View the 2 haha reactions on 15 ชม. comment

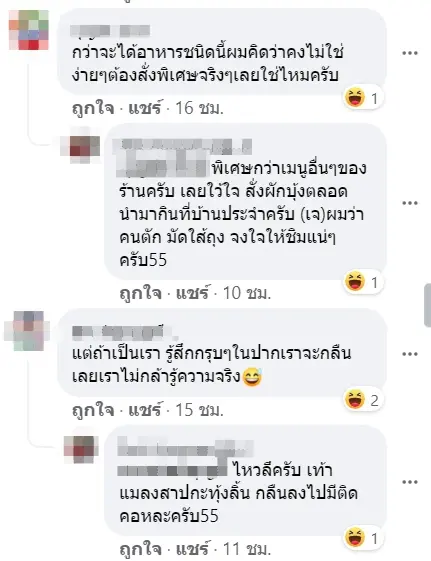coord(362,400)
